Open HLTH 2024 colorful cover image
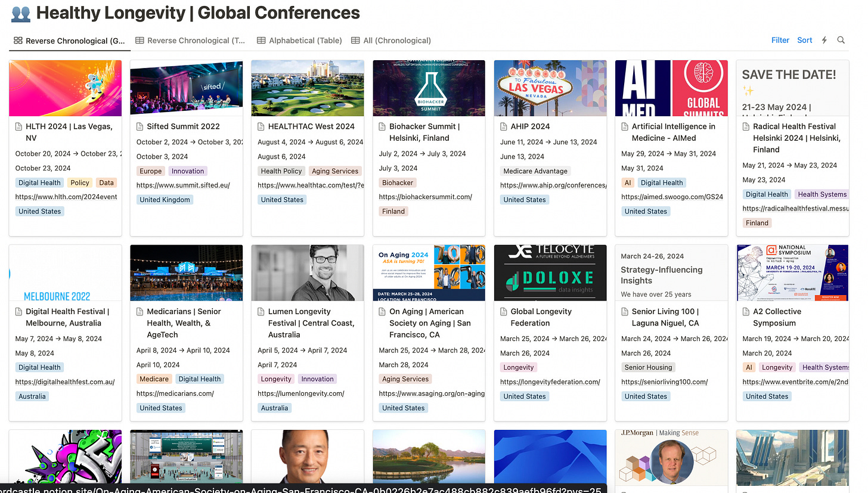This screenshot has height=493, width=868. point(66,88)
